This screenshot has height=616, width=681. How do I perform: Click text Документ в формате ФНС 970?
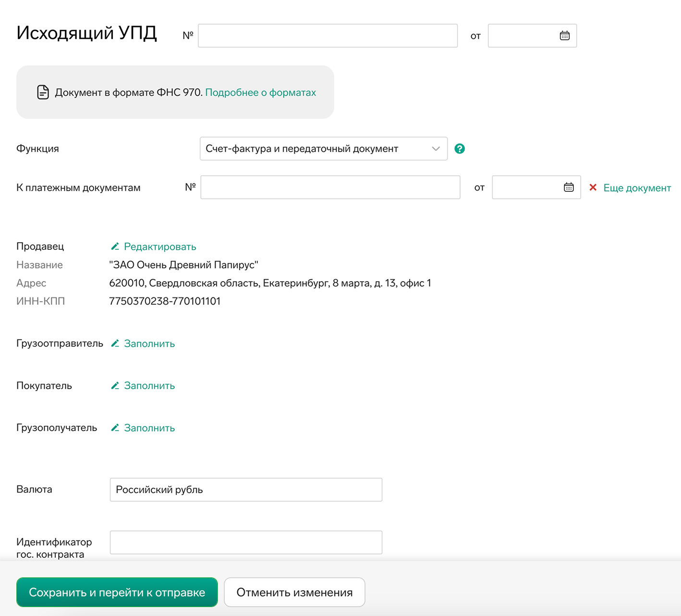pyautogui.click(x=129, y=92)
